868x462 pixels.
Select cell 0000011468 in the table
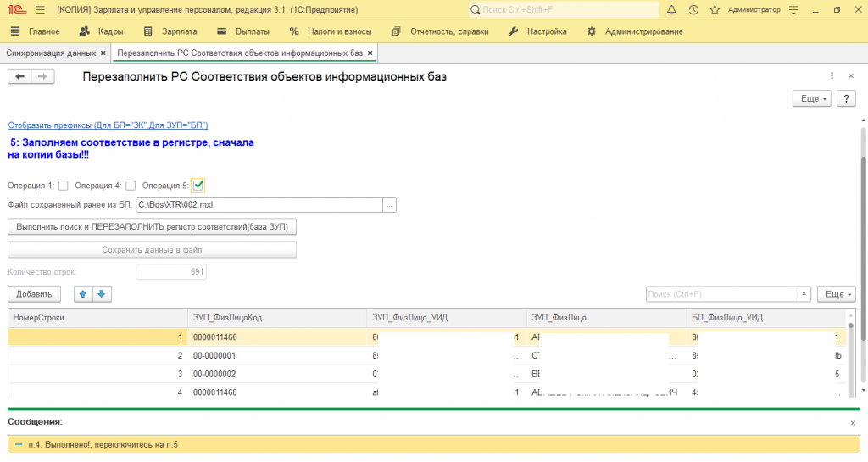[x=277, y=392]
